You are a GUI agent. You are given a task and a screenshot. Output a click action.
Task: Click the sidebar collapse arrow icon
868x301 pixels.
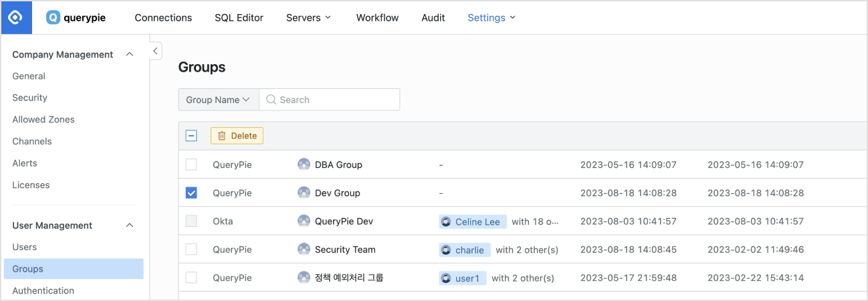pos(155,51)
